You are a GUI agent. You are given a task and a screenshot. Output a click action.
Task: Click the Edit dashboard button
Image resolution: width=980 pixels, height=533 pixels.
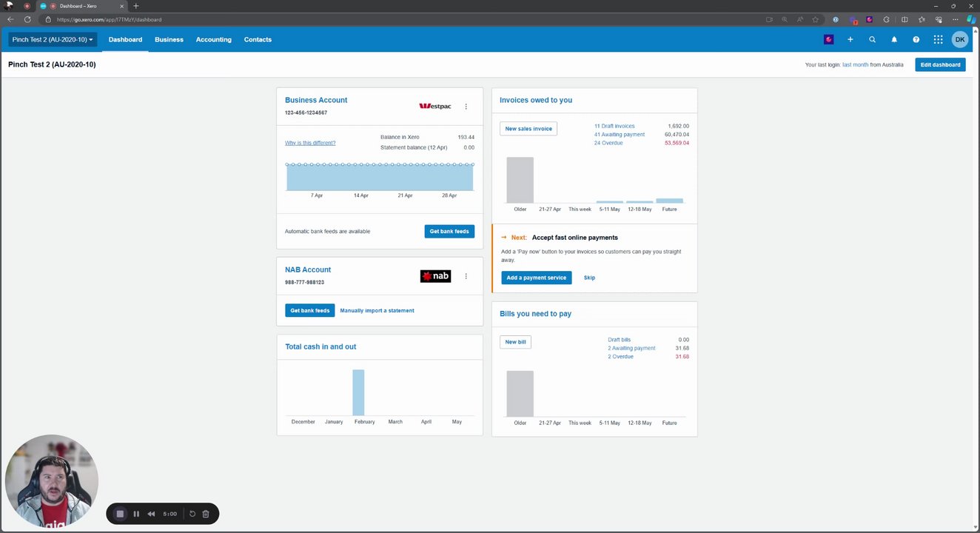(940, 64)
